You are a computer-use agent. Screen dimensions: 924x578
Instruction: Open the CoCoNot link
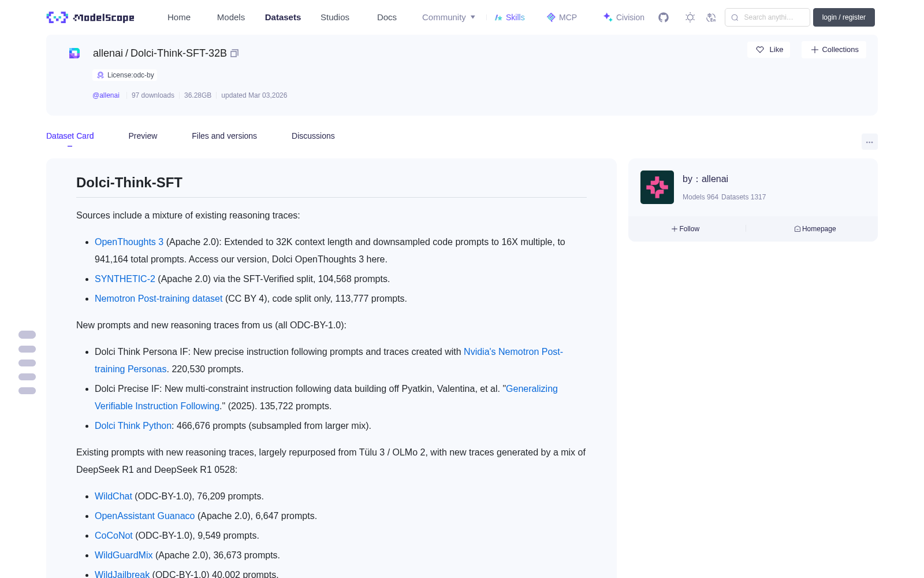114,536
